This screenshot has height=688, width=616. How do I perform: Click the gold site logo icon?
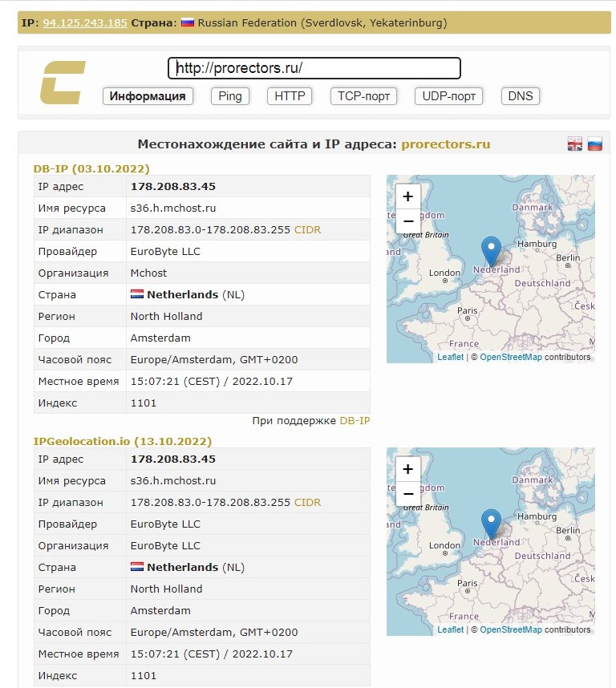pos(63,83)
